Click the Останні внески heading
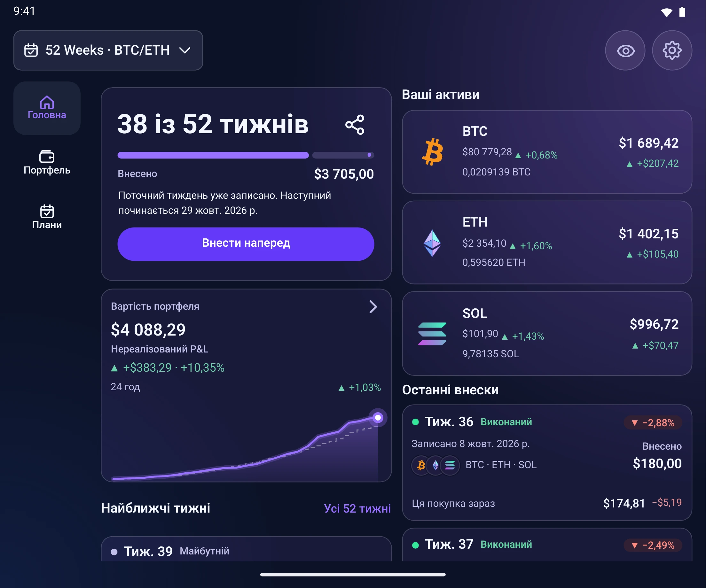Screen dimensions: 706x588 click(450, 390)
